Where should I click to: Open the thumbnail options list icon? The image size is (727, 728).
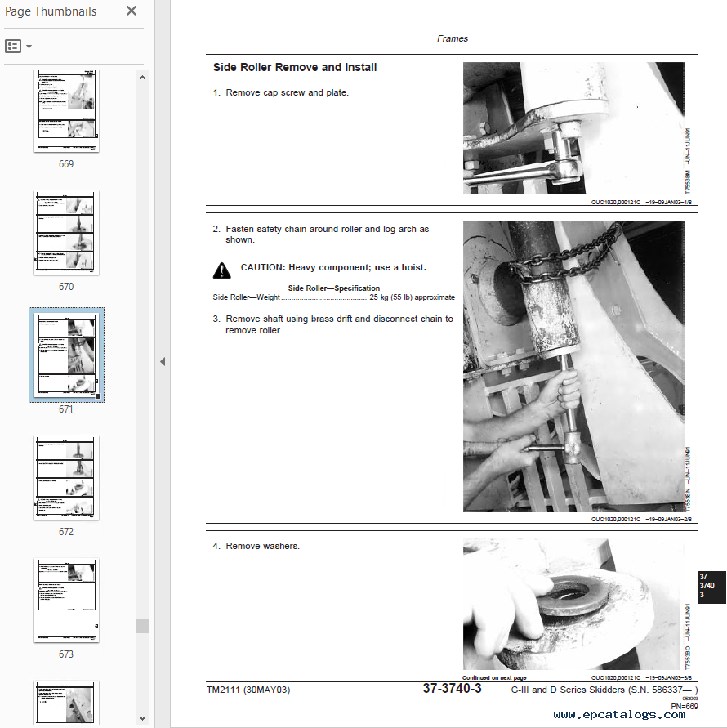pyautogui.click(x=13, y=46)
